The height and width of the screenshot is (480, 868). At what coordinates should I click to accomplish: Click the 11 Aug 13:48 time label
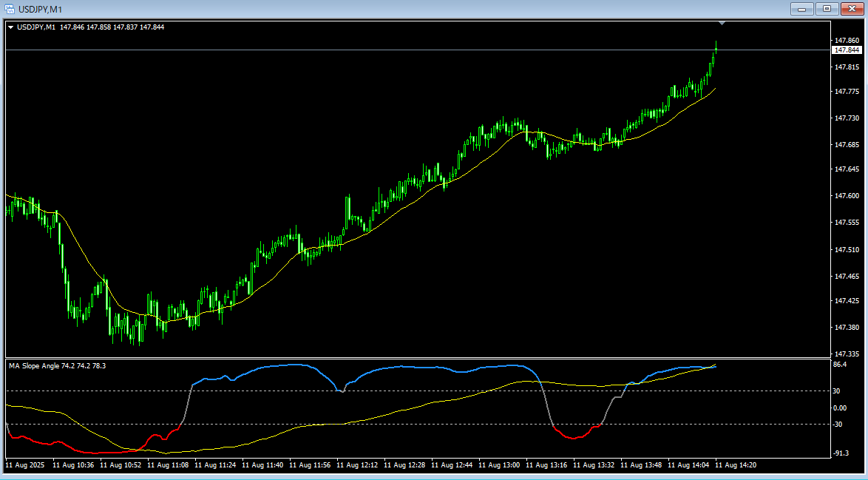(x=642, y=466)
